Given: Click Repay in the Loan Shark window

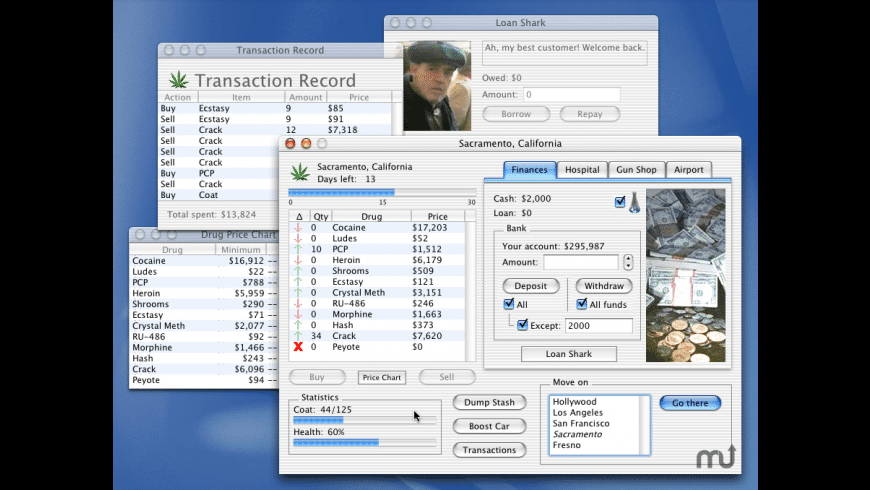Looking at the screenshot, I should 590,114.
